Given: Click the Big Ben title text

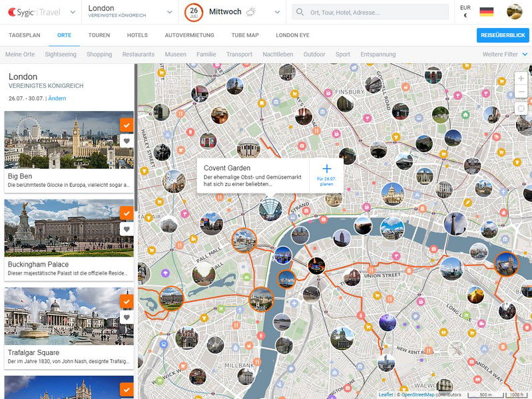Looking at the screenshot, I should point(20,176).
